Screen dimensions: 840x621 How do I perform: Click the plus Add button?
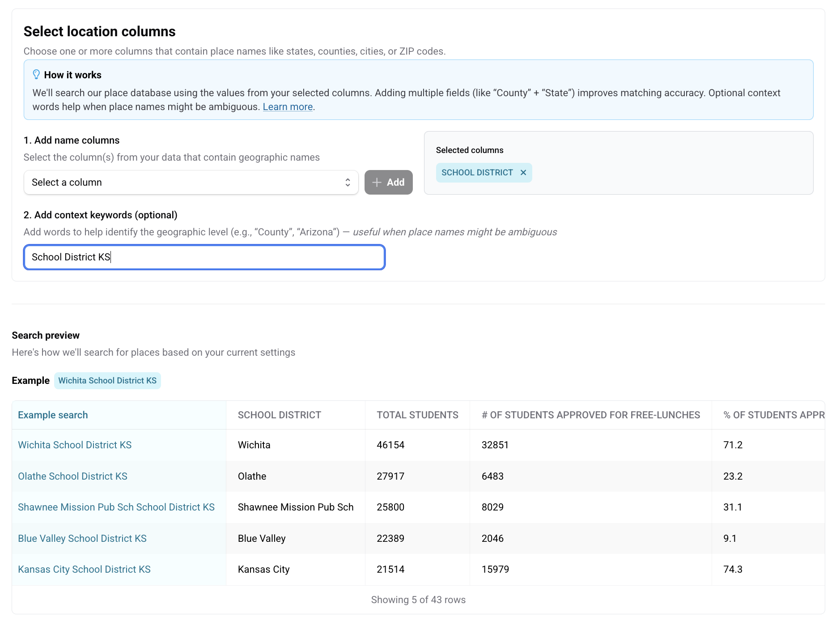pos(388,183)
